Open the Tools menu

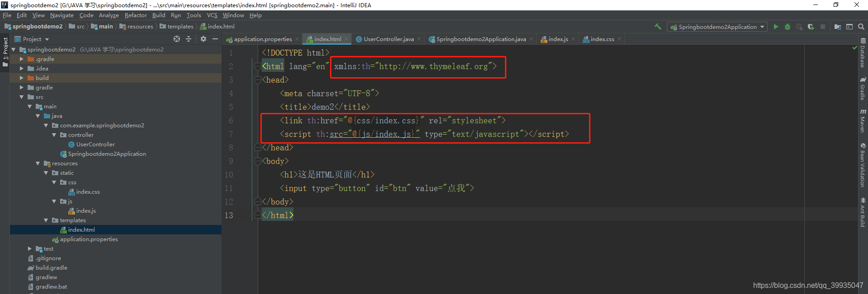point(194,15)
